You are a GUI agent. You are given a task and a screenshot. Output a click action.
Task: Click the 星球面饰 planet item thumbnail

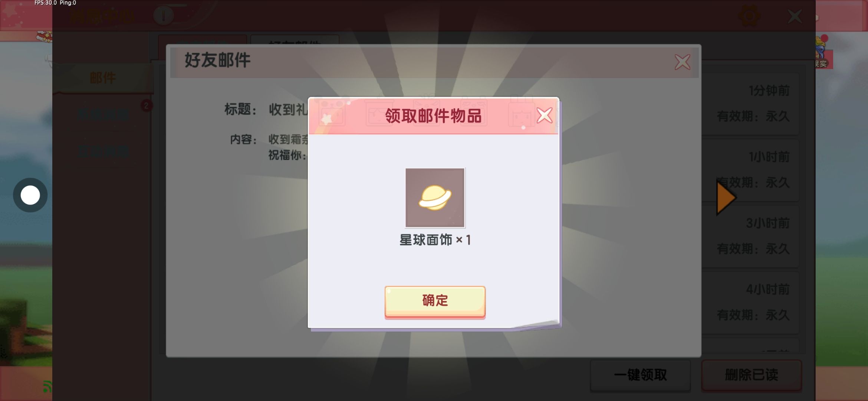(x=435, y=198)
